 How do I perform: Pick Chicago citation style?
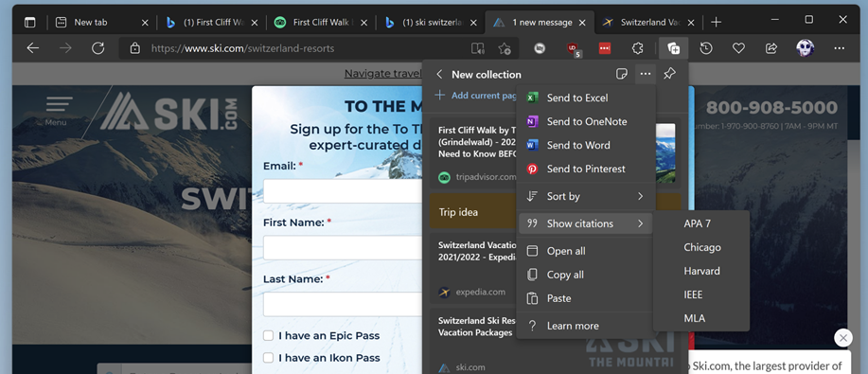[x=701, y=247]
